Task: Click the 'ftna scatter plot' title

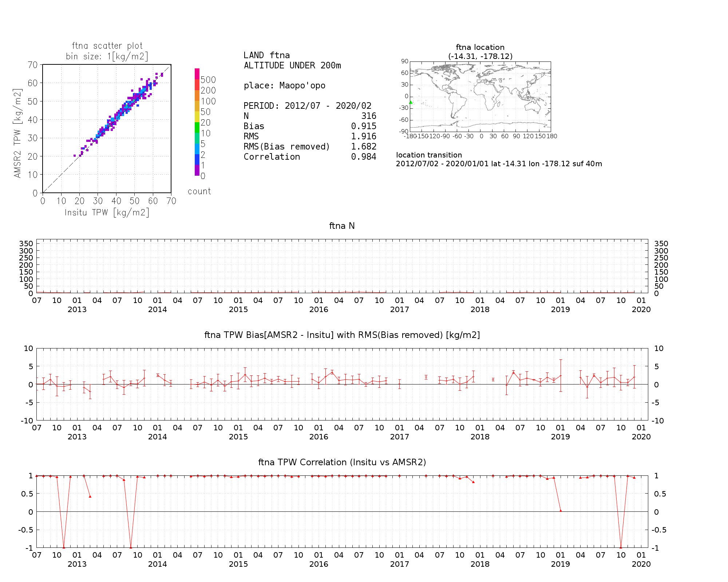Action: tap(107, 46)
